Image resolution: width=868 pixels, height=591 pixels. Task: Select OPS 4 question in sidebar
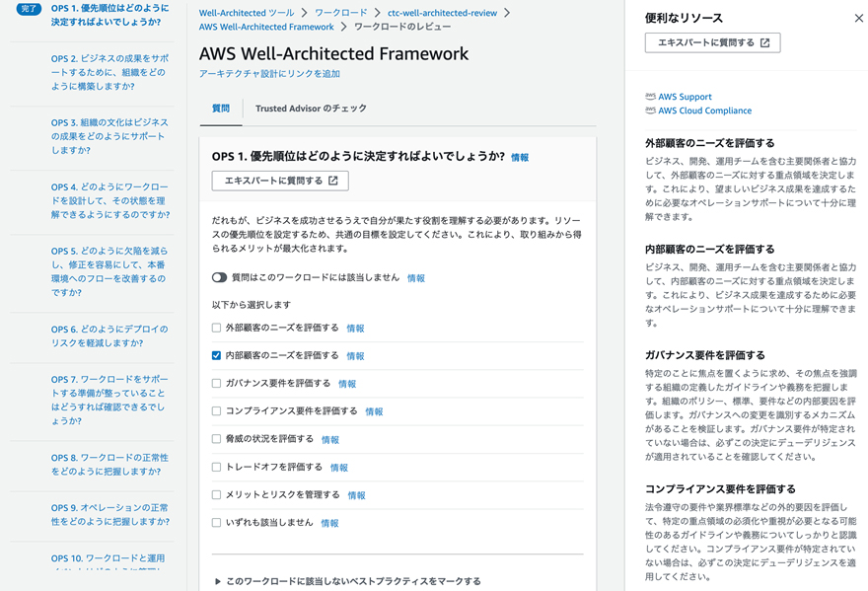(110, 200)
